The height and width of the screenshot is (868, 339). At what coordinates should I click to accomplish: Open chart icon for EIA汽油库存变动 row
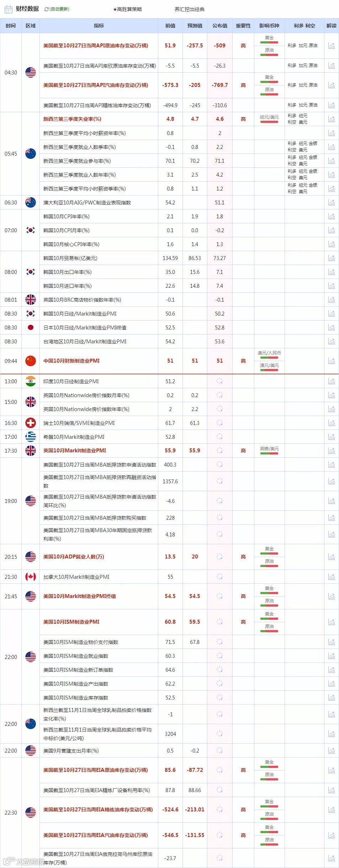tap(332, 835)
